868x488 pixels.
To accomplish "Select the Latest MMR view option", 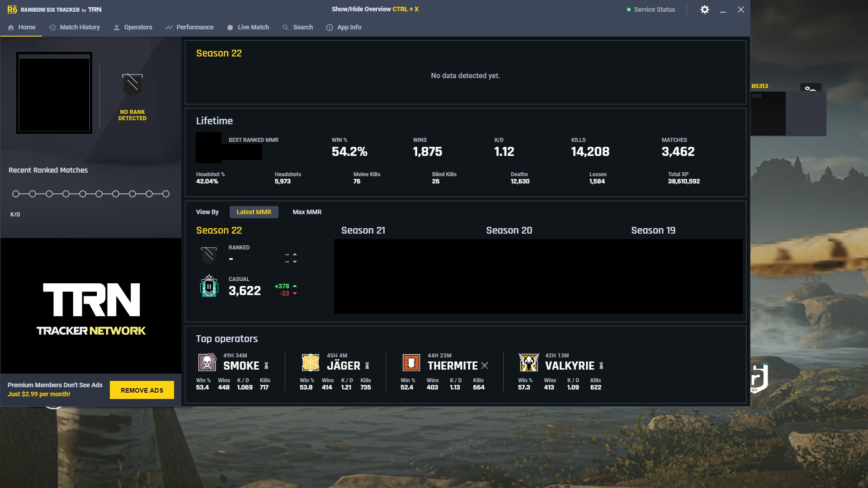I will (x=254, y=212).
